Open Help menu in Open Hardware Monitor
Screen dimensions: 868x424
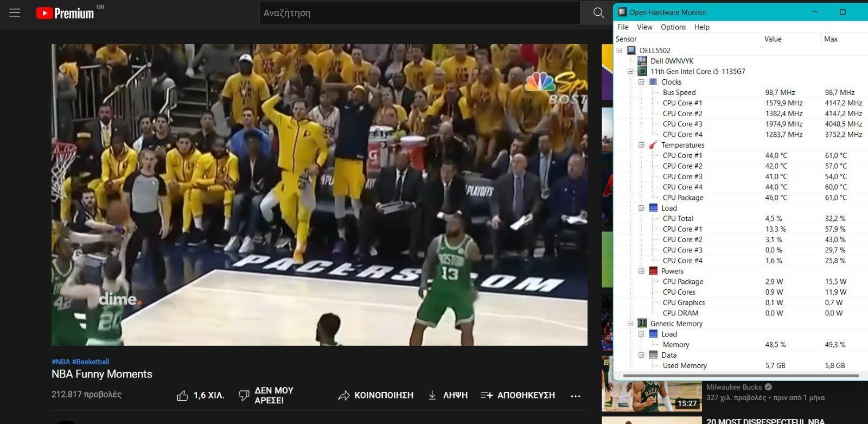pyautogui.click(x=701, y=27)
